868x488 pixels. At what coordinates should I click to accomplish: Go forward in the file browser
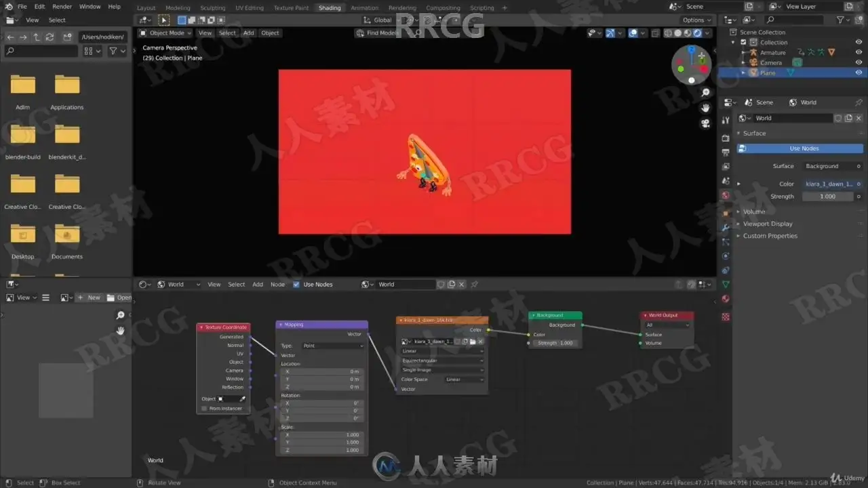pos(23,37)
